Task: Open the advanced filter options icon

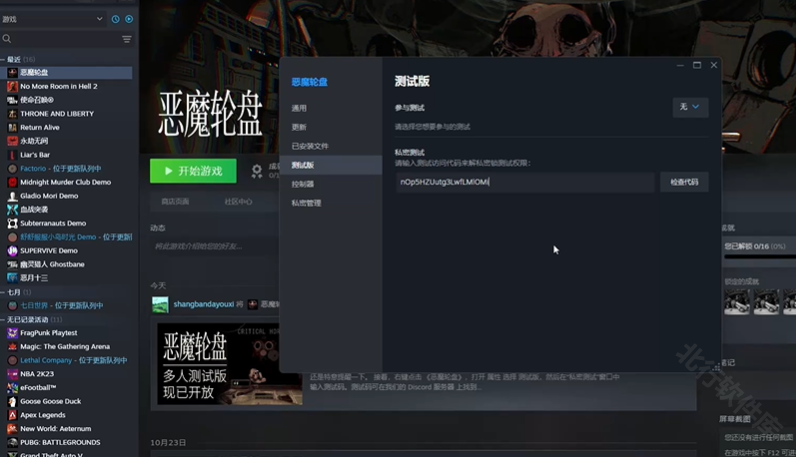Action: tap(127, 39)
